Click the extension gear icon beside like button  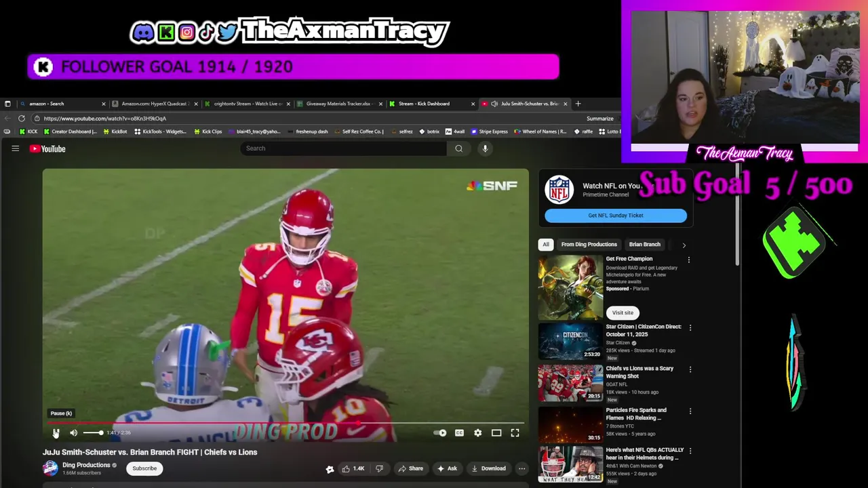click(x=330, y=469)
